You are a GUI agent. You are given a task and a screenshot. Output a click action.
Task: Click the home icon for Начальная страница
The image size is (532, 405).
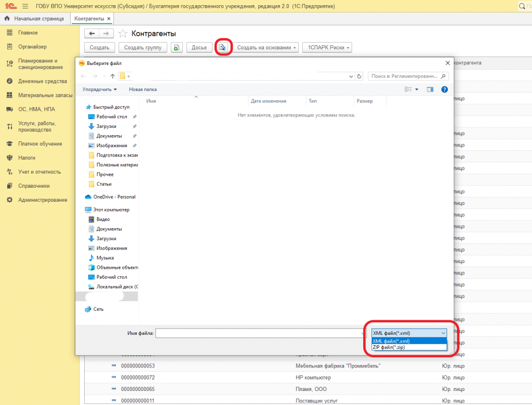tap(7, 18)
